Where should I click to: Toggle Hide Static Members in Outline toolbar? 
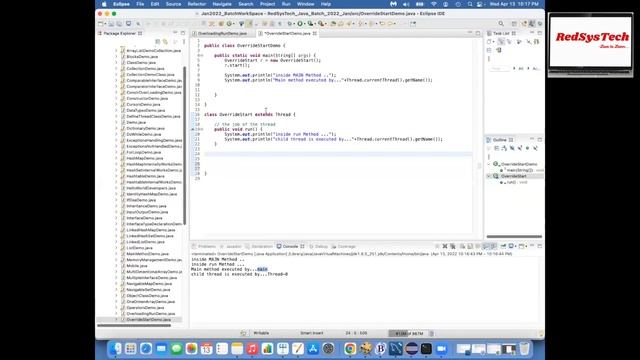coord(520,148)
